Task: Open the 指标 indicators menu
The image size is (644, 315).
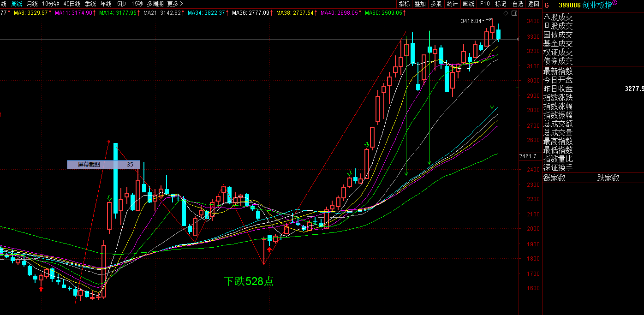Action: 405,4
